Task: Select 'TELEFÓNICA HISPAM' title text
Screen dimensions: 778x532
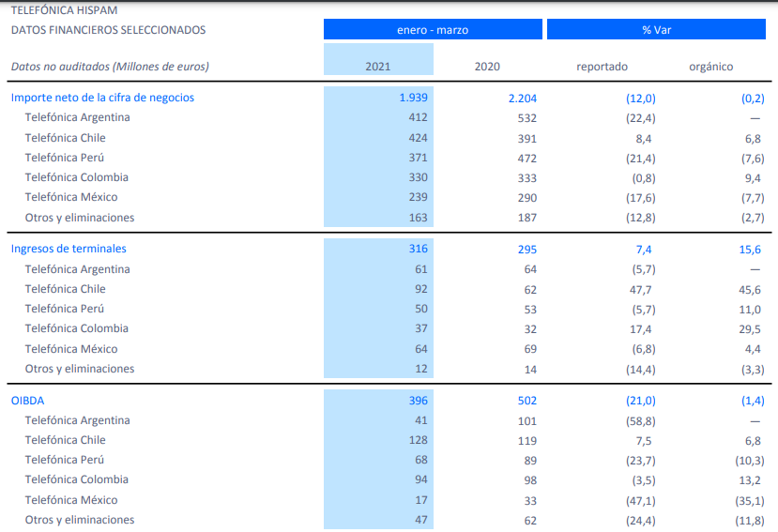Action: tap(65, 10)
